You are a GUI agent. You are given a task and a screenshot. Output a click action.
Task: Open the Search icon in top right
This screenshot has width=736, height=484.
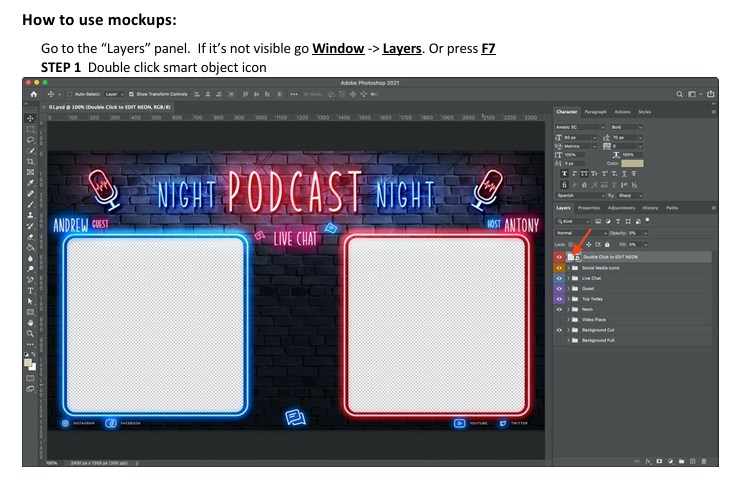679,94
